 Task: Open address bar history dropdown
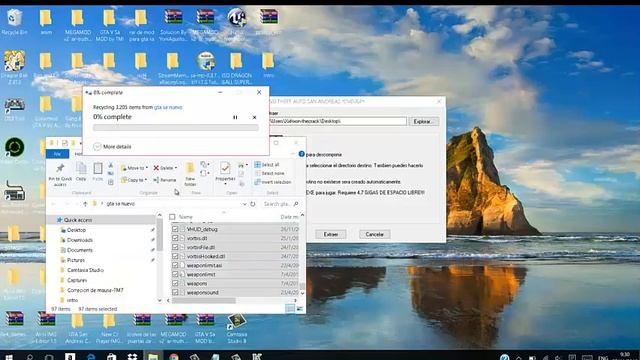click(244, 204)
